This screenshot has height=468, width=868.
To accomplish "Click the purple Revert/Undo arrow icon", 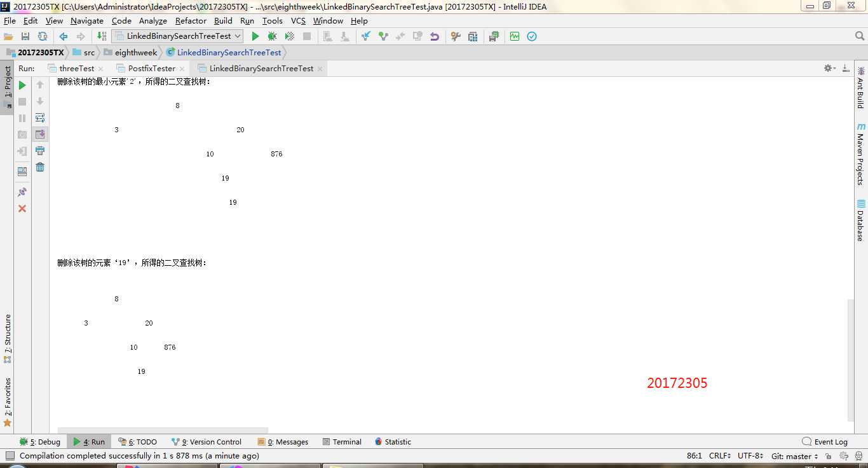I will 435,36.
